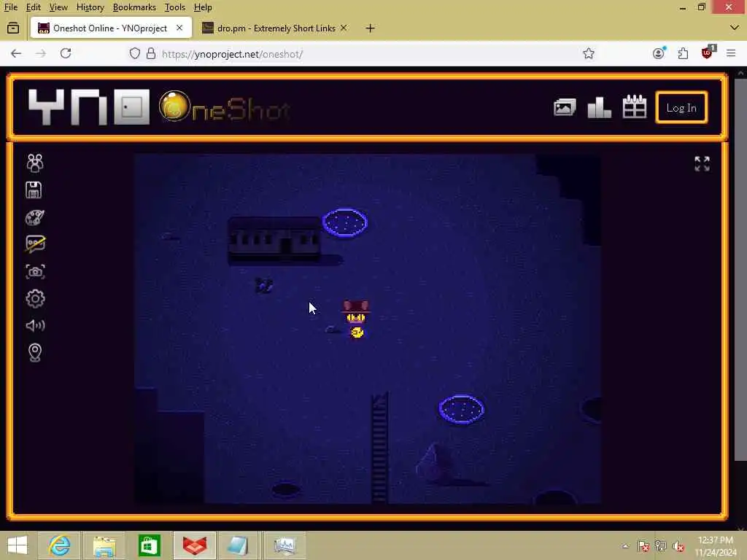Close the dro.pm tab
747x560 pixels.
(x=344, y=28)
